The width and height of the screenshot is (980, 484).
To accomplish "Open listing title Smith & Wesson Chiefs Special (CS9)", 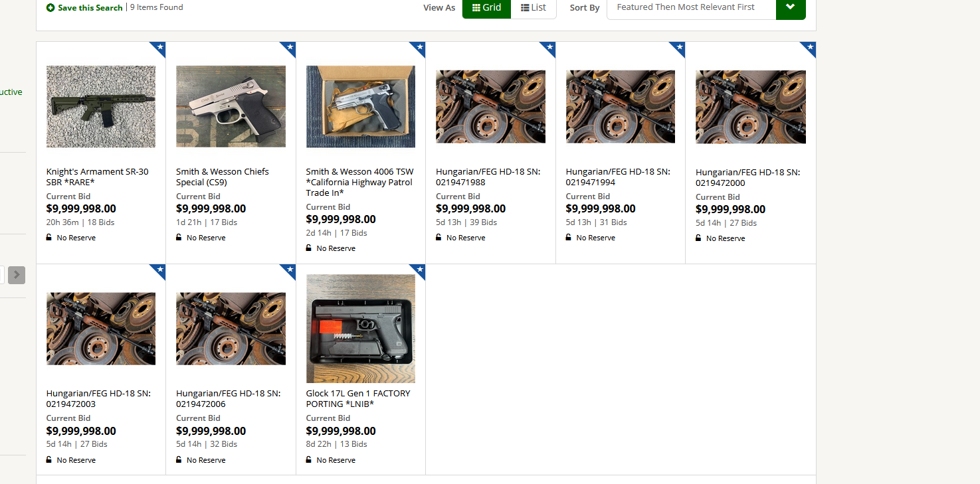I will pyautogui.click(x=223, y=177).
